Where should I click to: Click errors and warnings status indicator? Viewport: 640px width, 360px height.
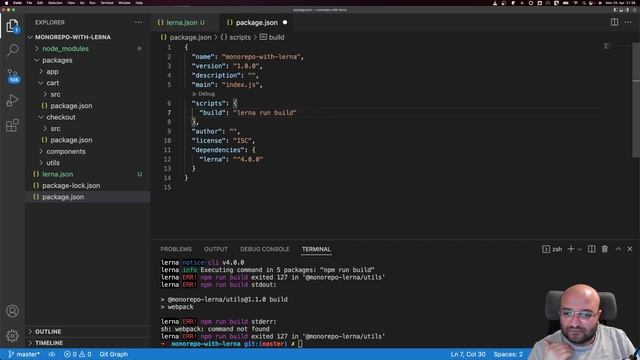(78, 354)
